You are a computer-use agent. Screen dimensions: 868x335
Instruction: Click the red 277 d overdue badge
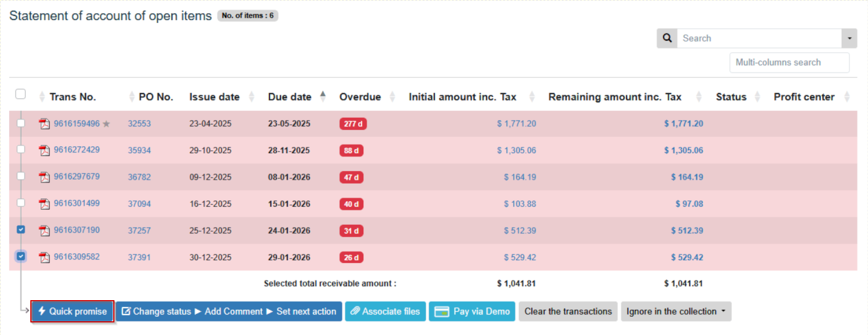coord(352,124)
